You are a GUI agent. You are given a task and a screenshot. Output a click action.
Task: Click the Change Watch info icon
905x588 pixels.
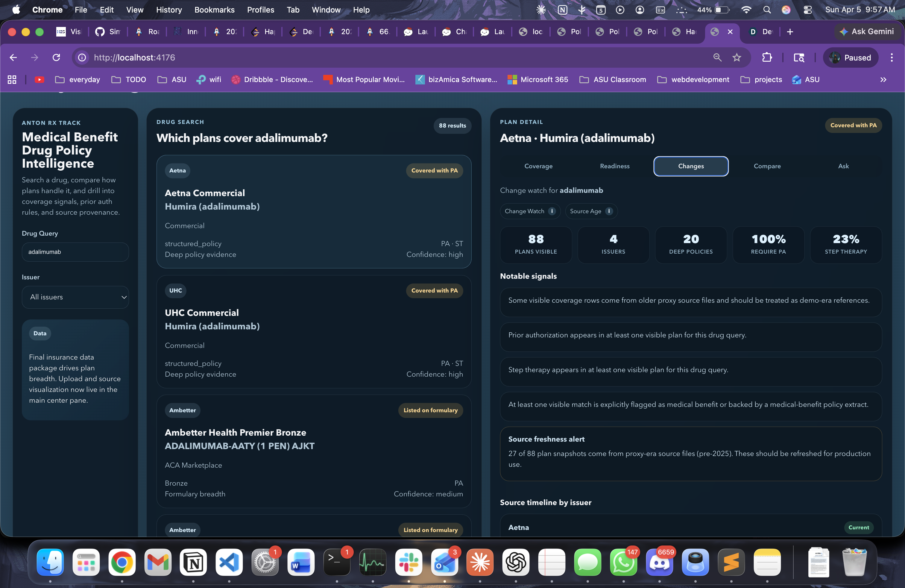point(552,211)
